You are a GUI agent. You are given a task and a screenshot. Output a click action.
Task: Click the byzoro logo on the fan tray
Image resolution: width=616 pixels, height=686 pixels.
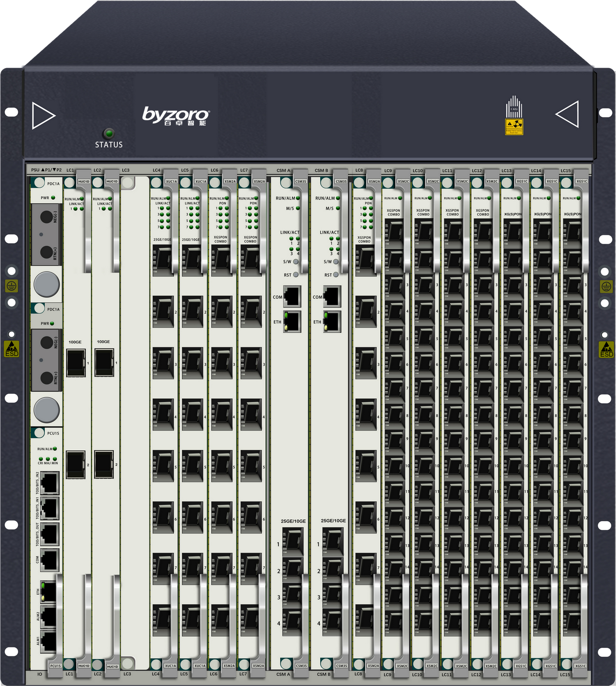coord(176,116)
